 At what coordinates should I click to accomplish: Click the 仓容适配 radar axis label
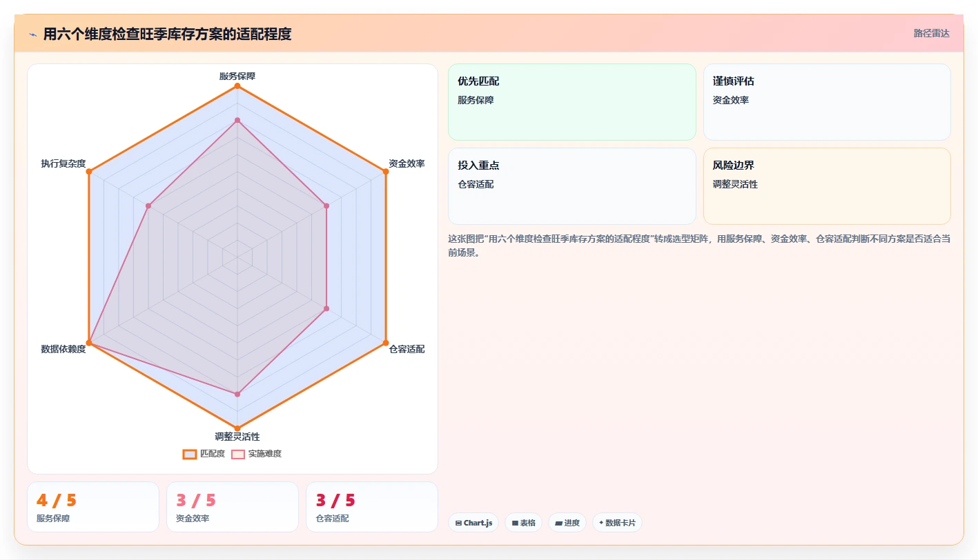click(x=407, y=349)
